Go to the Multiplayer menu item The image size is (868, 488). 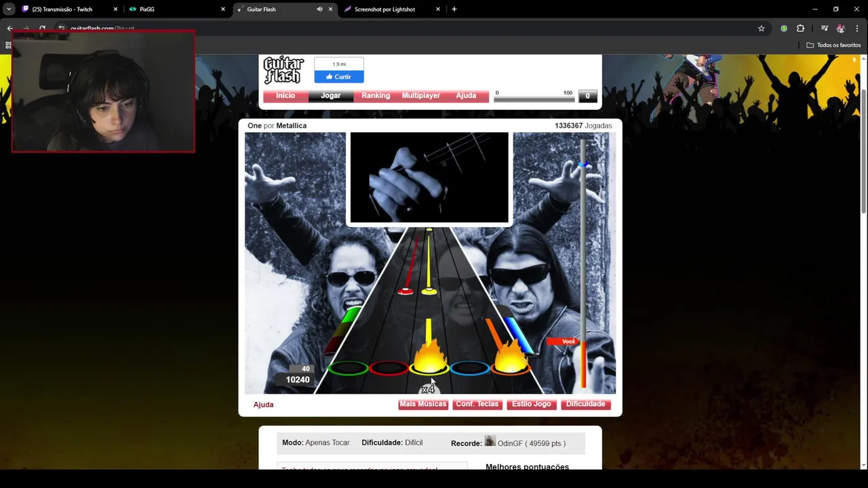point(421,96)
